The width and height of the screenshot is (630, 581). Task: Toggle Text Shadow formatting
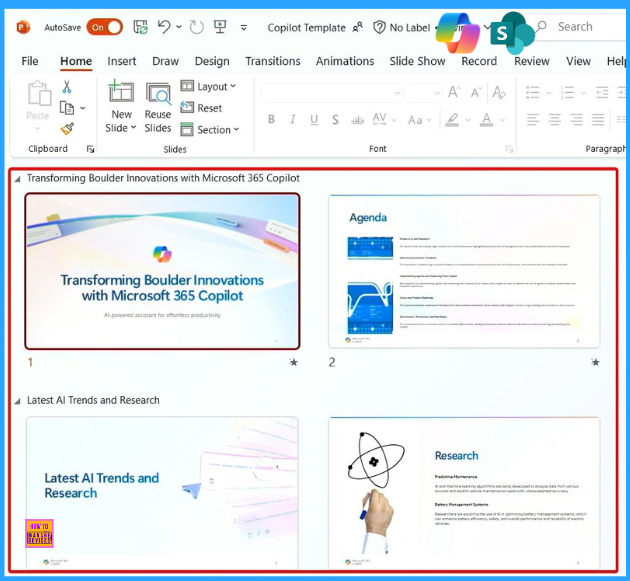(335, 119)
